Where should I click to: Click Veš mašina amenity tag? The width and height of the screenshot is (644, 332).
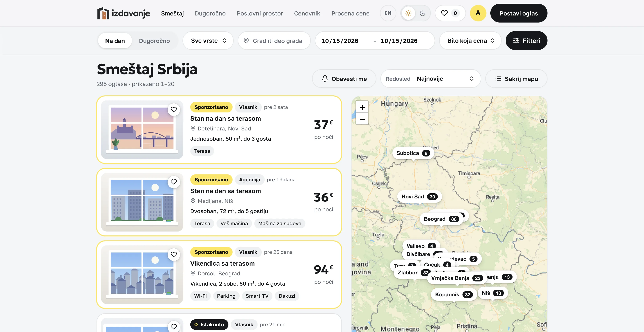pyautogui.click(x=234, y=223)
